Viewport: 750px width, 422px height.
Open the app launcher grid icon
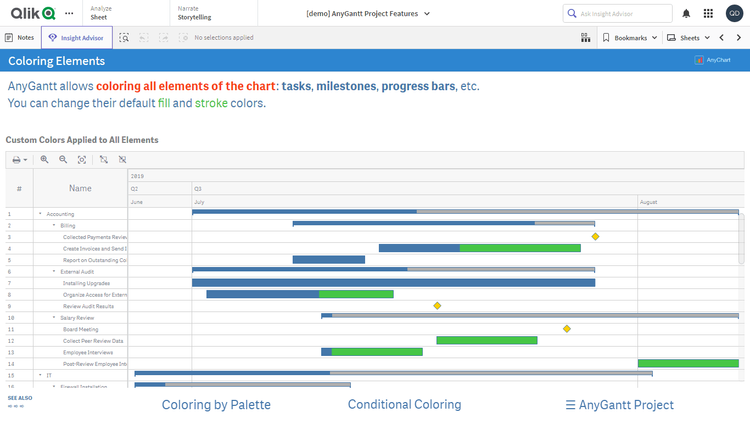(709, 13)
